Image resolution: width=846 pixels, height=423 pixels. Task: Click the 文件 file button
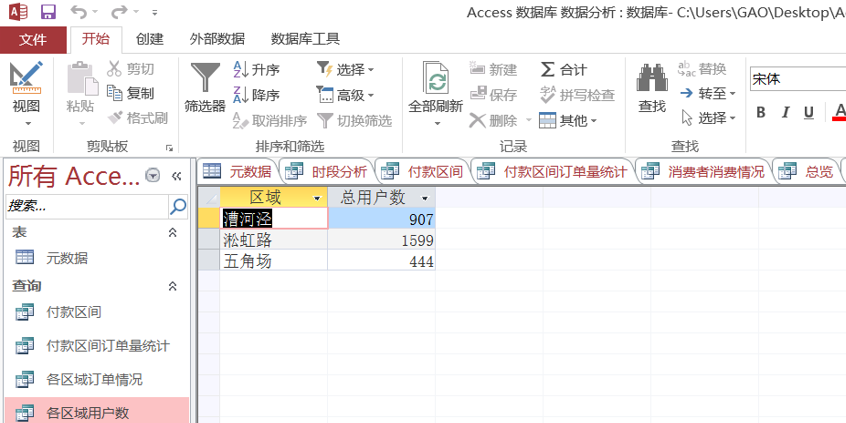point(33,39)
